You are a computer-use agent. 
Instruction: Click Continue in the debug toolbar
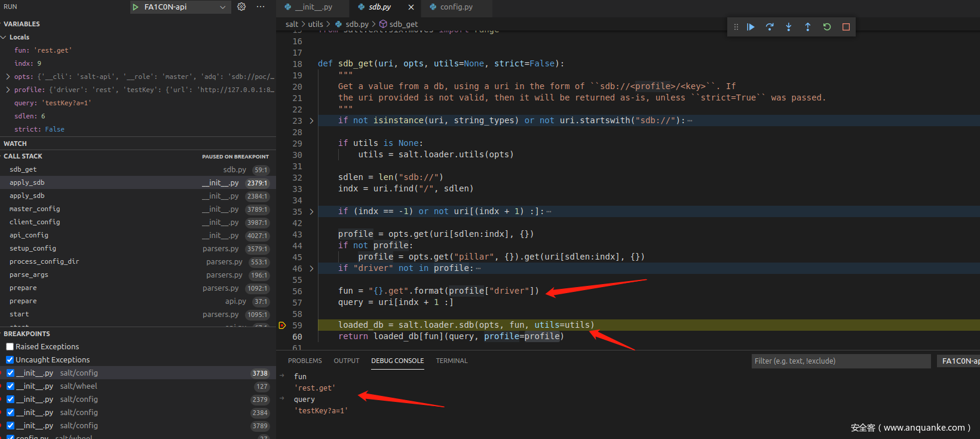point(751,27)
